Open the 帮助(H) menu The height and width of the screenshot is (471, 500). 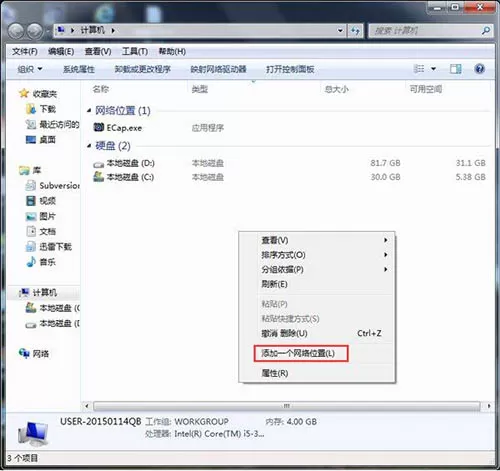(172, 51)
